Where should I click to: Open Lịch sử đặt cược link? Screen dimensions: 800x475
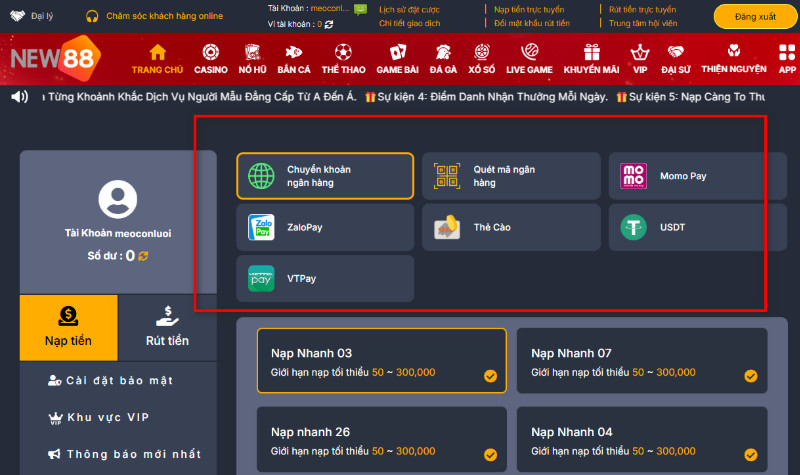pos(409,10)
